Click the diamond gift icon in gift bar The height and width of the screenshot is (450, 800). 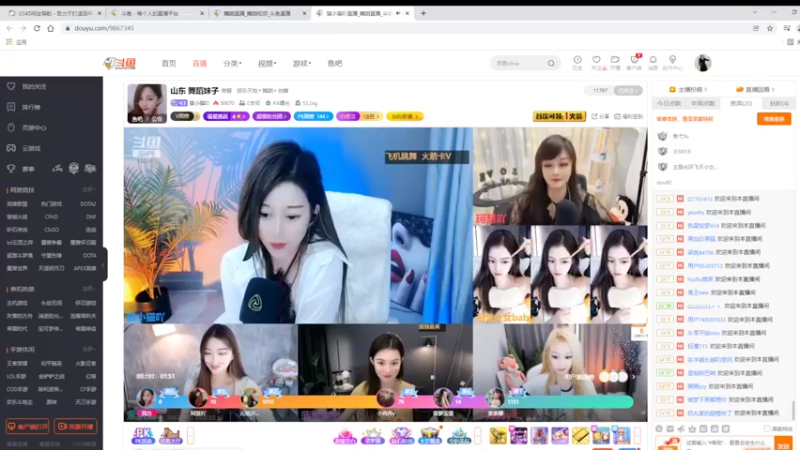tap(402, 436)
